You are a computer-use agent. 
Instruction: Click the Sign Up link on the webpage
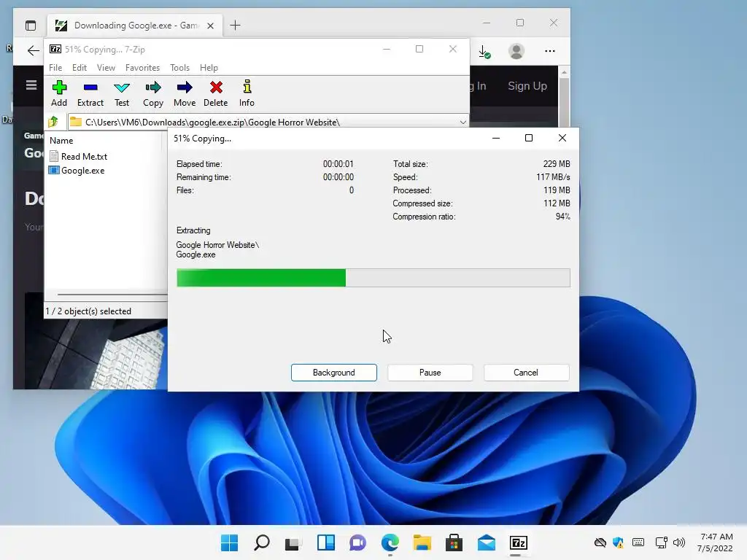(527, 86)
